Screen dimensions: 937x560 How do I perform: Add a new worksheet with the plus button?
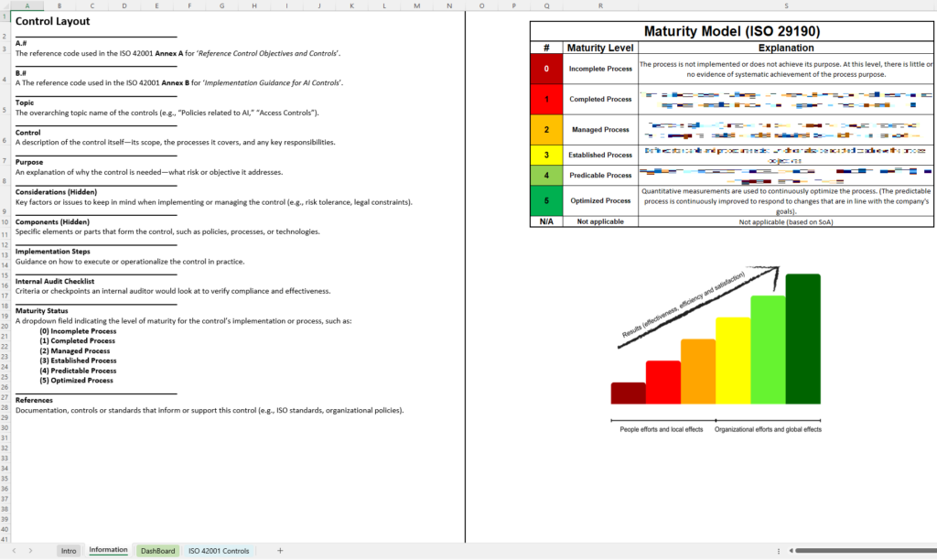[279, 550]
